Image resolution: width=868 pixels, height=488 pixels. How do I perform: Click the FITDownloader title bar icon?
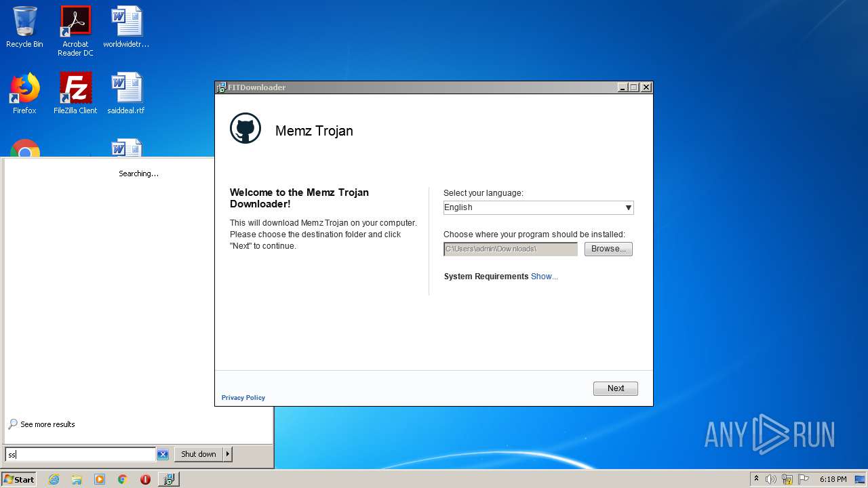point(221,87)
